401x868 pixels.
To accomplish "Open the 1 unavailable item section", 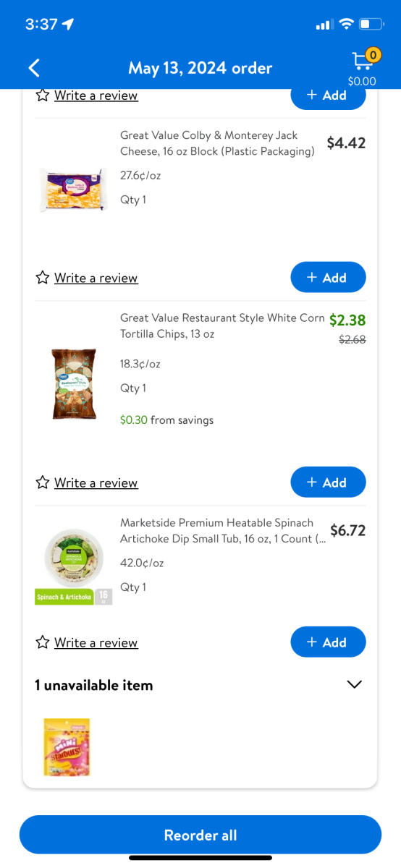I will click(200, 685).
